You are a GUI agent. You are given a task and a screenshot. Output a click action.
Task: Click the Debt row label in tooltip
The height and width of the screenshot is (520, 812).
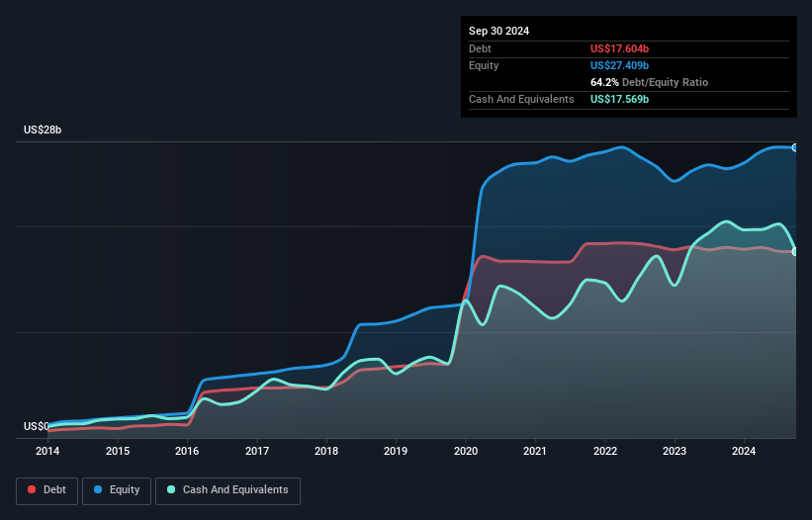click(480, 48)
